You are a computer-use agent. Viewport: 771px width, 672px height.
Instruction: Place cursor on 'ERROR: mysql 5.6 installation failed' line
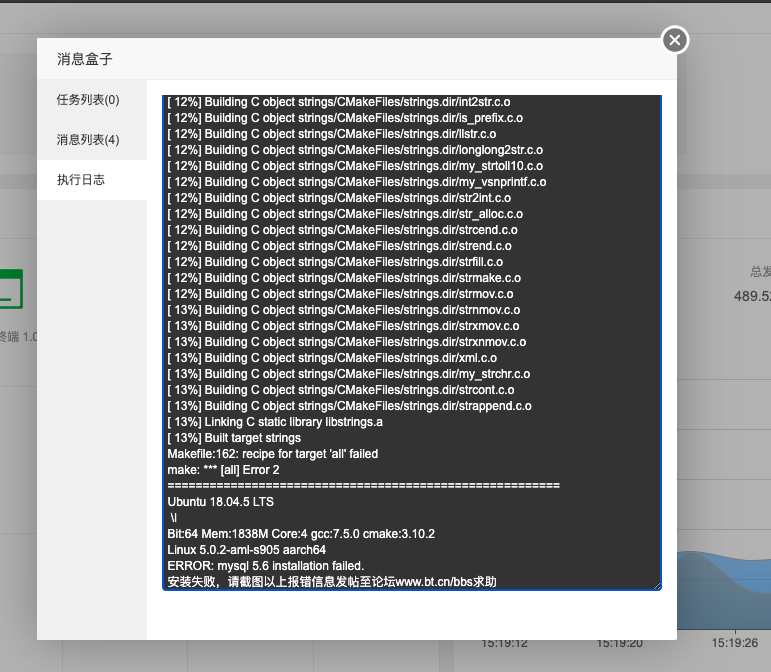(x=266, y=566)
